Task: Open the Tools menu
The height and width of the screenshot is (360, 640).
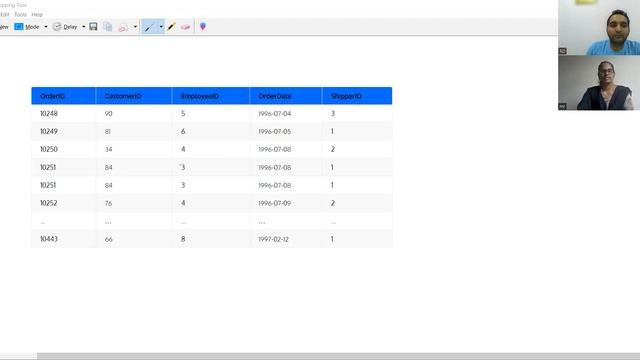Action: pos(20,14)
